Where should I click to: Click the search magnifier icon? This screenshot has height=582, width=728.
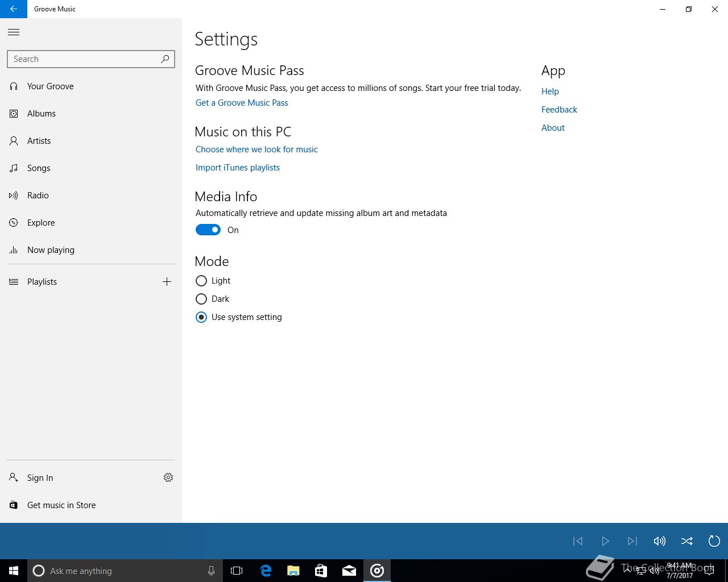click(x=165, y=59)
